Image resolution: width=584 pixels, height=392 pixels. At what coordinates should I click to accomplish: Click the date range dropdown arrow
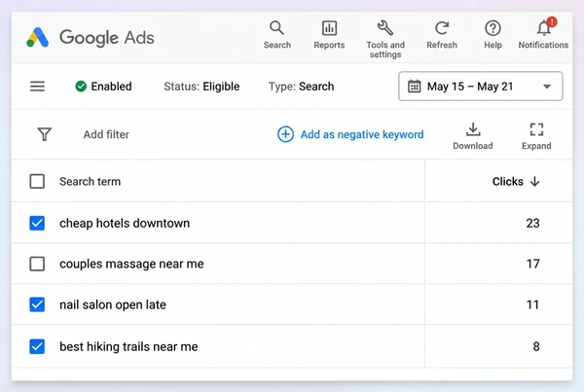[547, 87]
